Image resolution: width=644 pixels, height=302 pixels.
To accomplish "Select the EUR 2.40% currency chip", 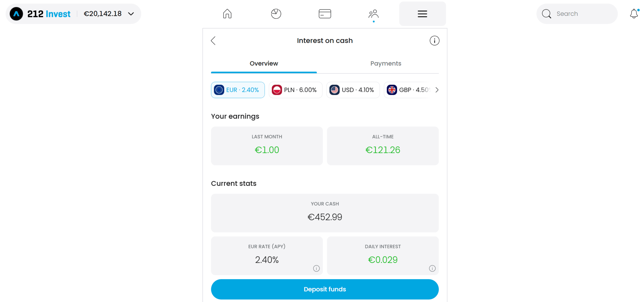I will (x=238, y=90).
